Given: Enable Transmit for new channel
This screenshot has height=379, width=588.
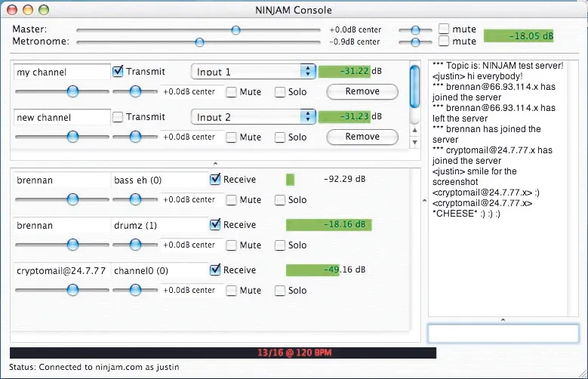Looking at the screenshot, I should 118,117.
